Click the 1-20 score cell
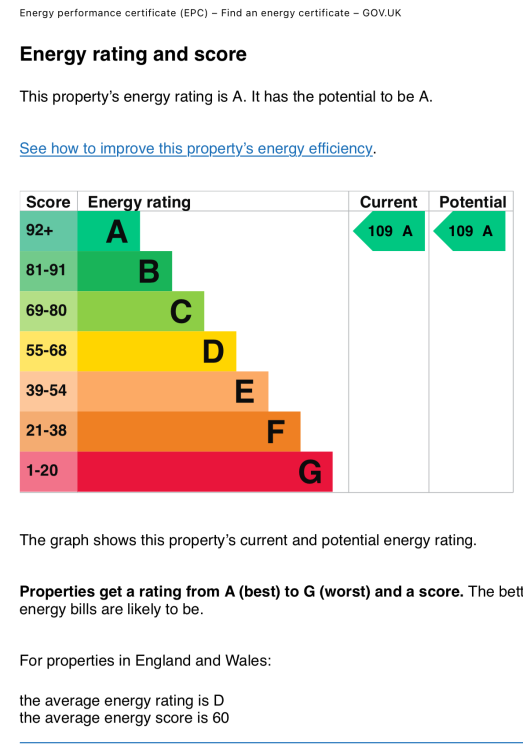The height and width of the screenshot is (750, 523). point(48,472)
